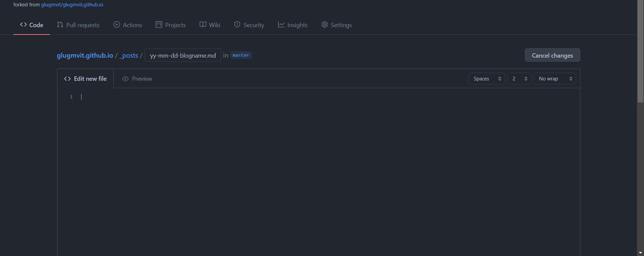Click the Code tab angle-brackets icon
The image size is (644, 256).
point(23,24)
